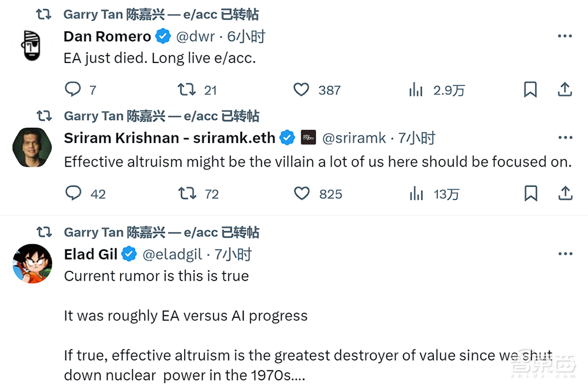Reply to Sriram Krishnan's tweet
The height and width of the screenshot is (389, 588).
pos(73,194)
